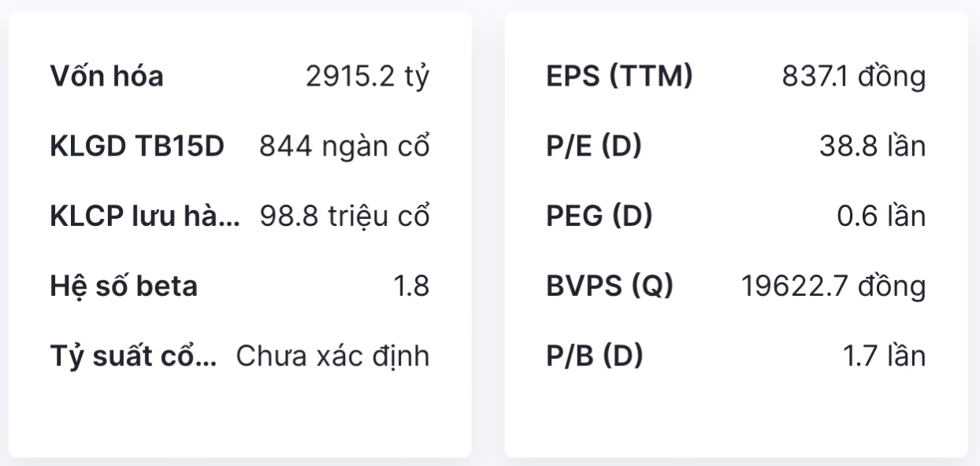This screenshot has height=466, width=980.
Task: Click the EPS (TTM) label
Action: pyautogui.click(x=619, y=76)
